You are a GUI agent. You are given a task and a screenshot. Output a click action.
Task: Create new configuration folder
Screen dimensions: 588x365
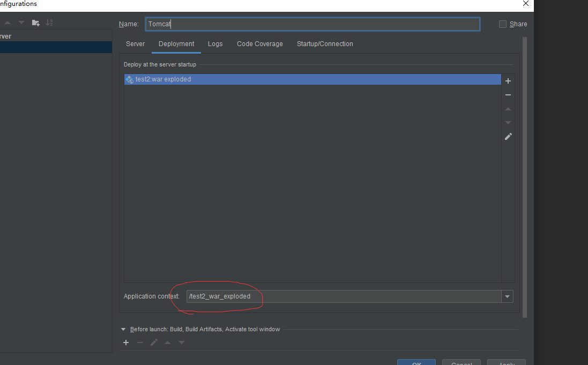[x=36, y=23]
